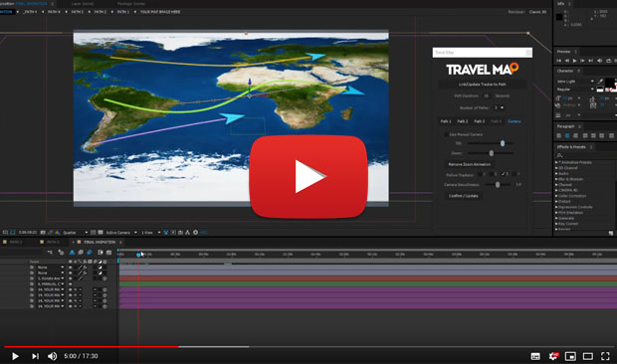Screen dimensions: 617x364
Task: Open the Number of Paths dropdown
Action: point(500,107)
